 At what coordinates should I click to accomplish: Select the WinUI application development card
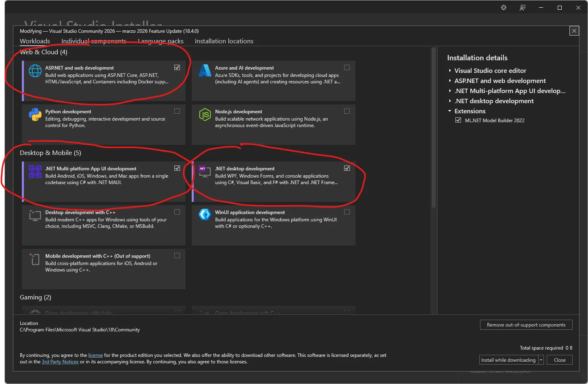pyautogui.click(x=273, y=225)
